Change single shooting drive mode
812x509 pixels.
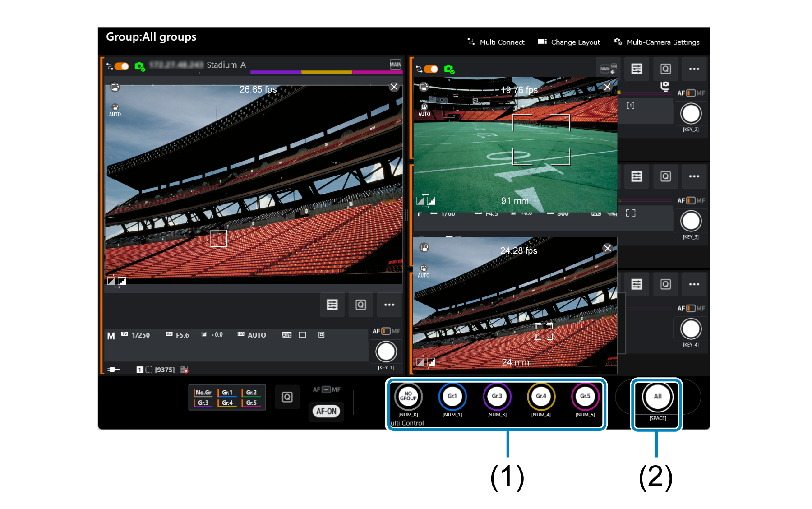303,334
